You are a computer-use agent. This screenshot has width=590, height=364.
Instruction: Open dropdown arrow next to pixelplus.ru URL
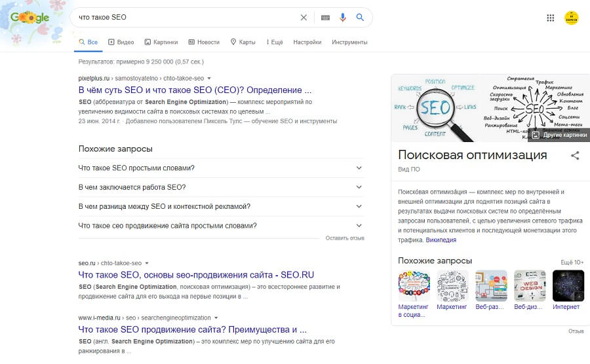(209, 78)
